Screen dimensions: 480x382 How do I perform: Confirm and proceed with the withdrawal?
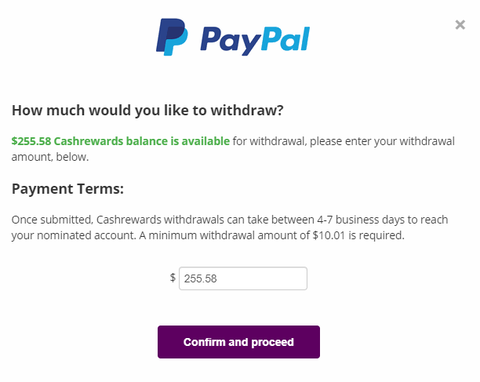[239, 342]
